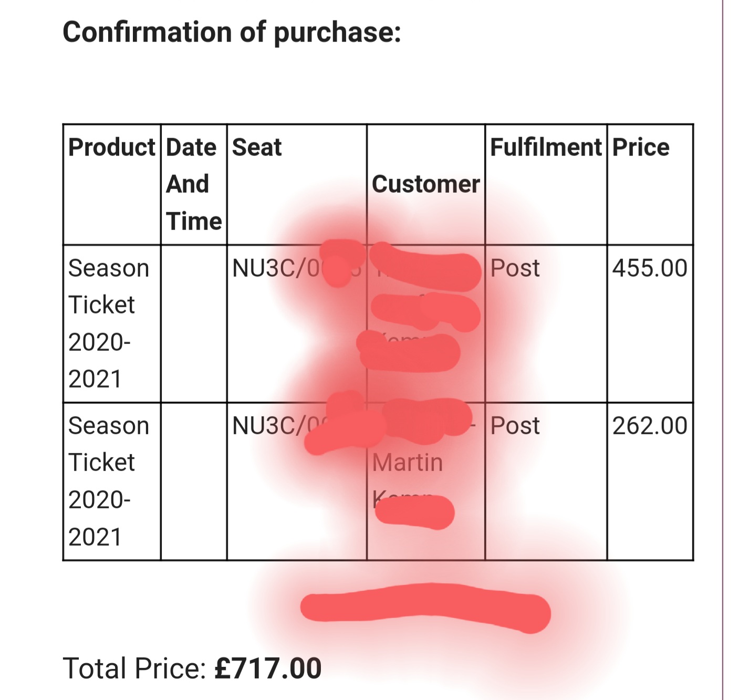Select the second Season Ticket 2020-2021 cell
The height and width of the screenshot is (700, 749).
pos(109,481)
